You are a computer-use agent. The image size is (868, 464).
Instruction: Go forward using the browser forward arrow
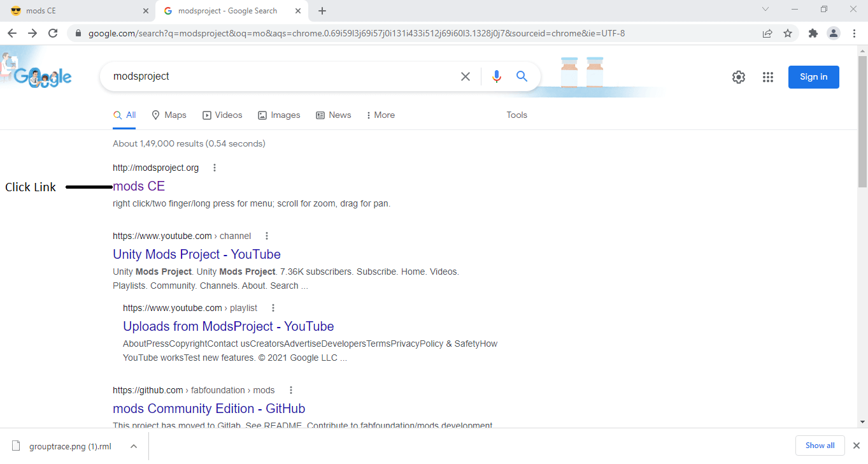pos(32,33)
